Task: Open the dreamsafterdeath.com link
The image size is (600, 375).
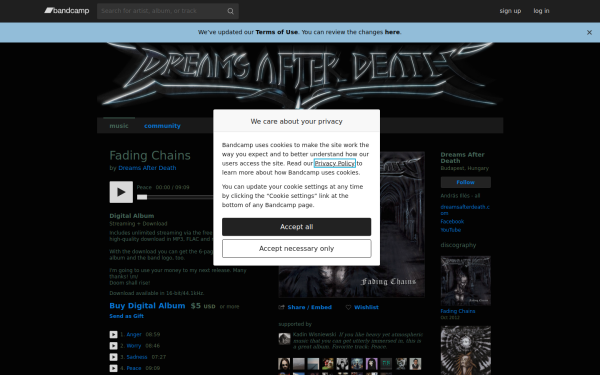Action: pyautogui.click(x=465, y=210)
